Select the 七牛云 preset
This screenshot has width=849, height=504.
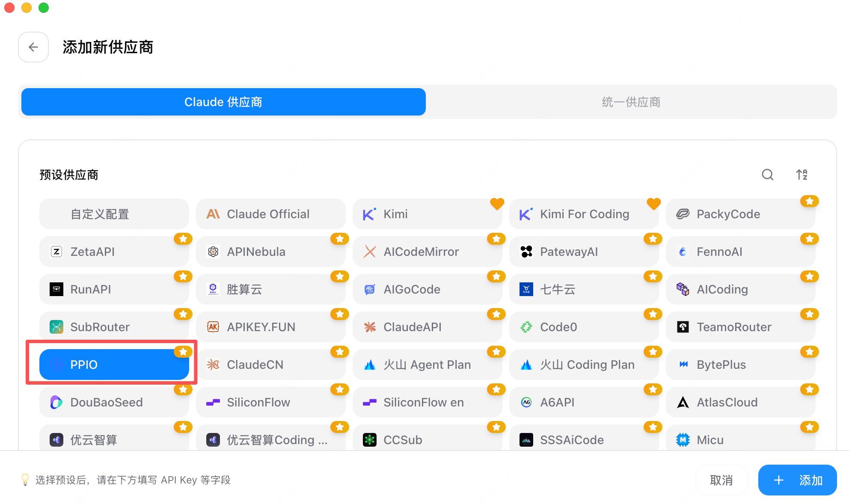coord(584,289)
